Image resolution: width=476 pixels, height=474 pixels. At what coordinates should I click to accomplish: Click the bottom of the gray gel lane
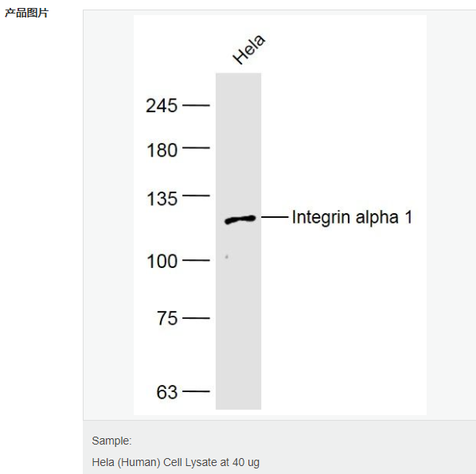pyautogui.click(x=238, y=405)
